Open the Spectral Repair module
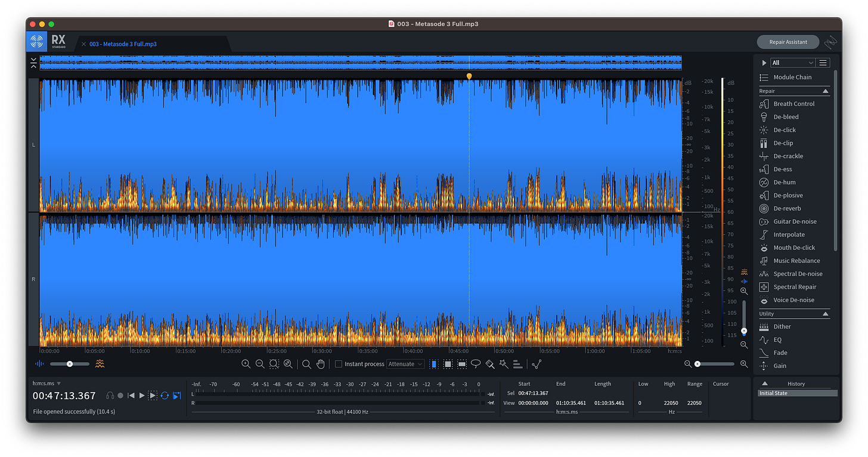 794,287
